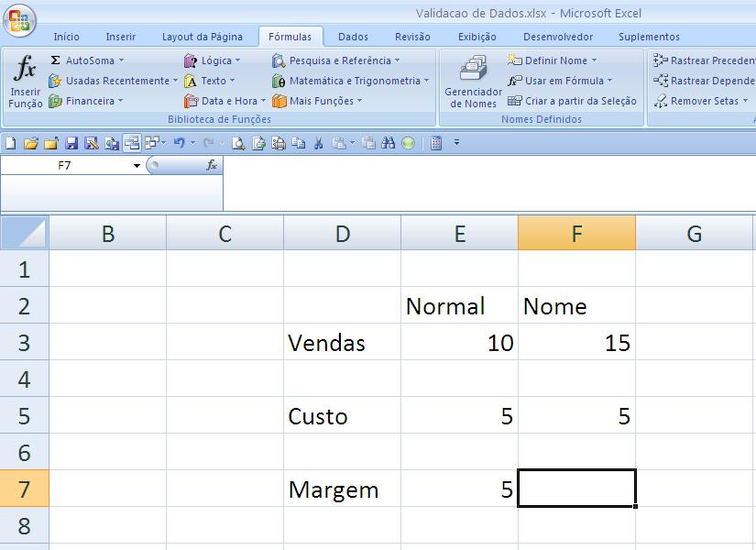Viewport: 756px width, 550px height.
Task: Open the Desenvolvedor tab
Action: (x=560, y=37)
